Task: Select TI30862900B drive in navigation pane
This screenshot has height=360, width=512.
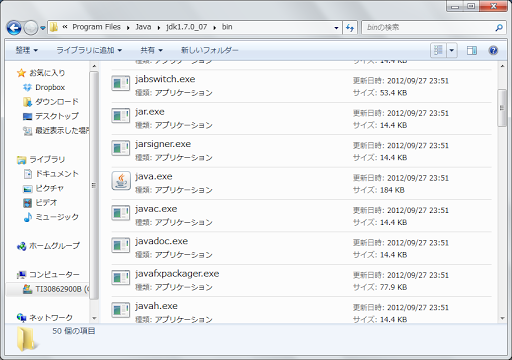Action: point(56,289)
